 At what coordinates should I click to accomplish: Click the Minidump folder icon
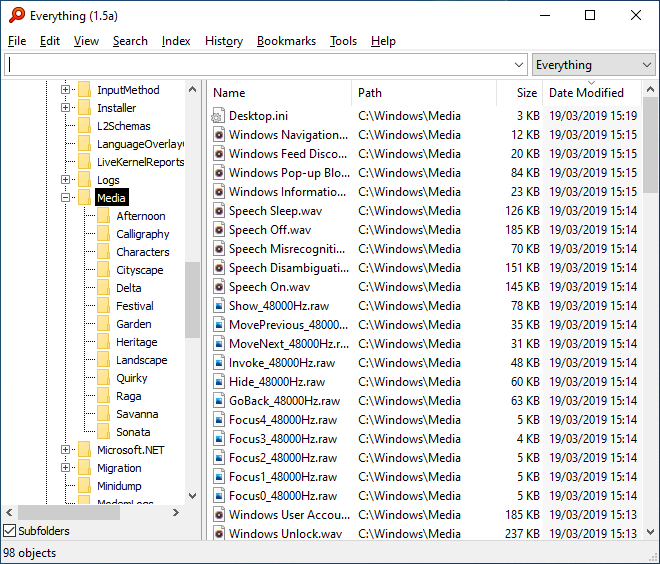[x=85, y=486]
